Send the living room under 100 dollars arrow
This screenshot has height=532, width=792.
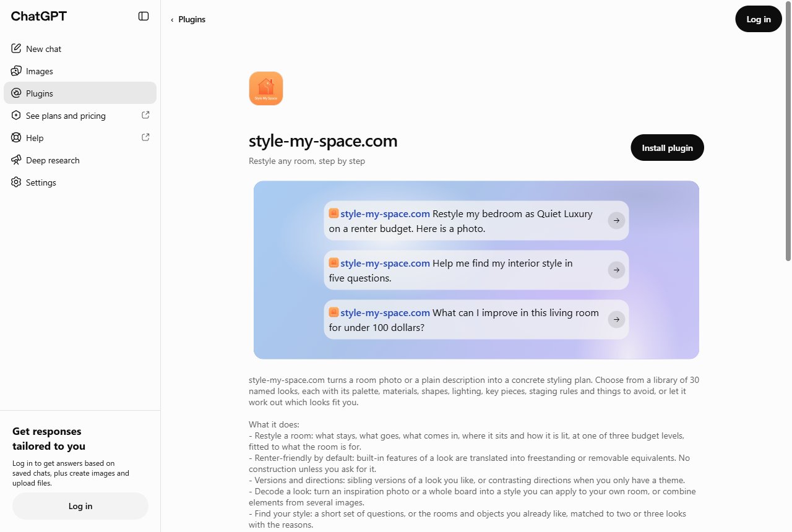point(616,320)
